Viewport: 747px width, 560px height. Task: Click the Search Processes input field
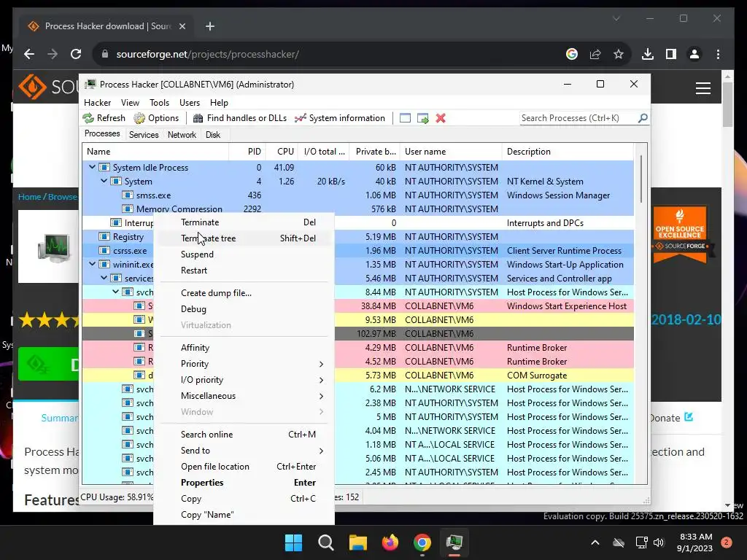(x=578, y=118)
